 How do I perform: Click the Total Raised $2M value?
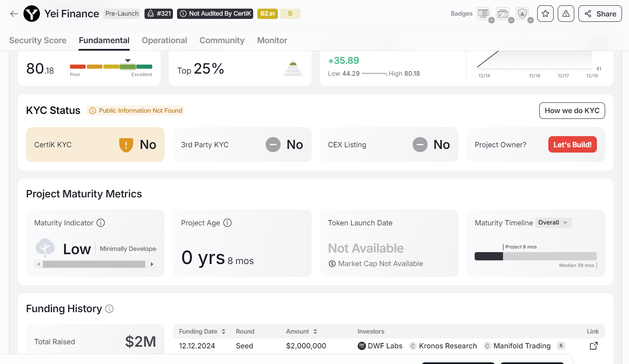coord(140,342)
